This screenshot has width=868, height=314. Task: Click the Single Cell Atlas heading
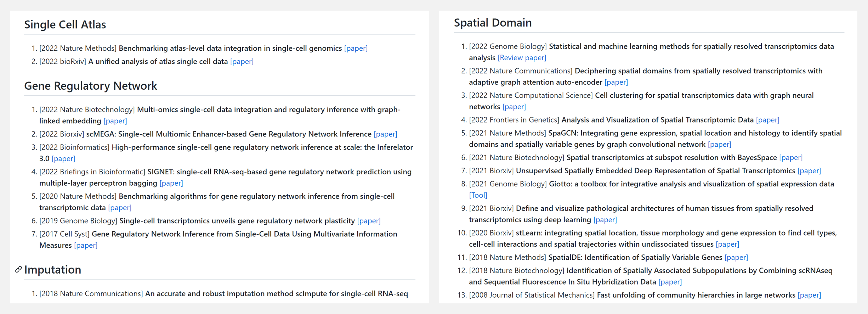pos(65,24)
